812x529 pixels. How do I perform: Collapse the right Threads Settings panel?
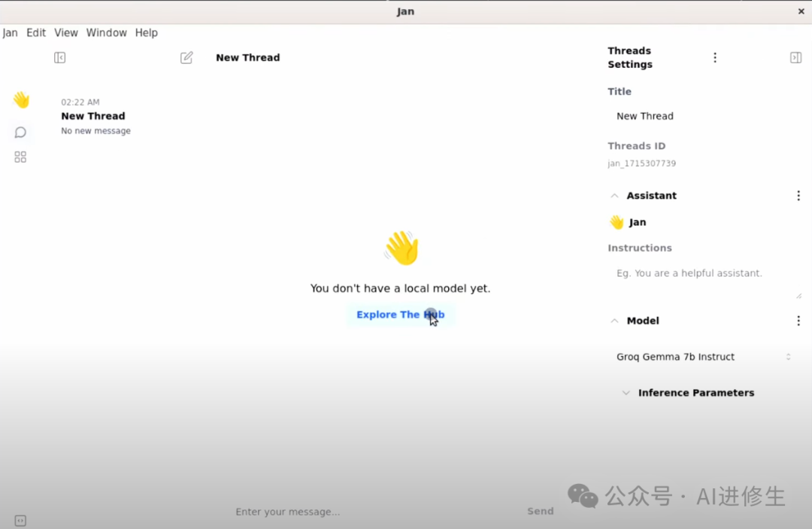(x=795, y=57)
